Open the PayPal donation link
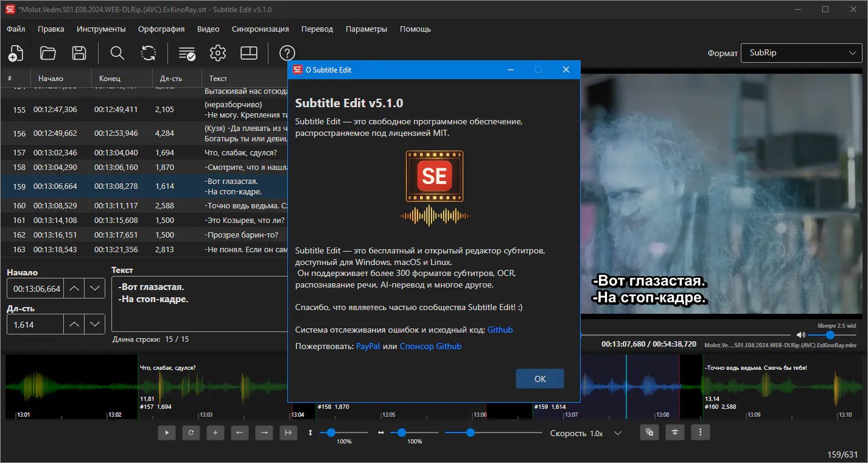The height and width of the screenshot is (463, 868). (368, 346)
